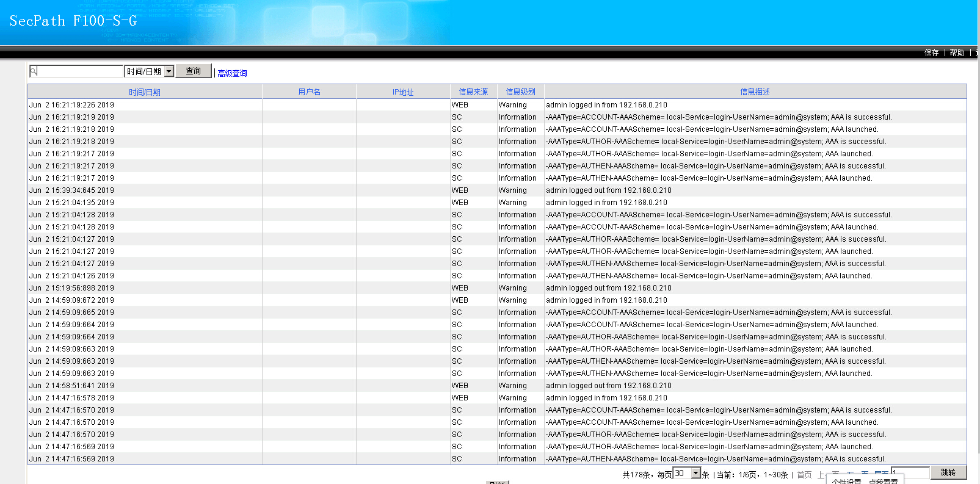The width and height of the screenshot is (980, 484).
Task: Click the AAA description in 15:21:04:126 row
Action: (x=709, y=276)
